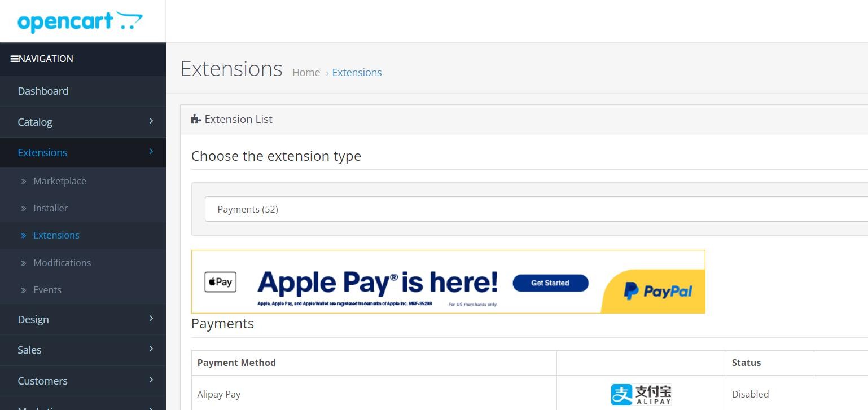This screenshot has width=868, height=410.
Task: Click the Sales chevron arrow
Action: (x=151, y=349)
